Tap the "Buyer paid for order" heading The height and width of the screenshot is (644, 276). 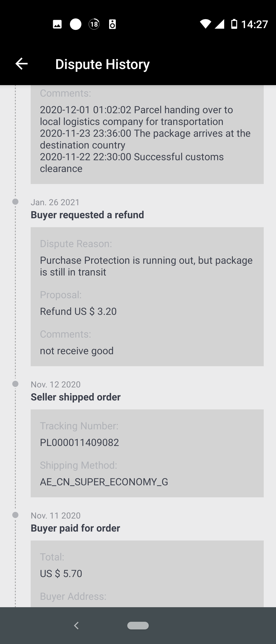pos(75,528)
